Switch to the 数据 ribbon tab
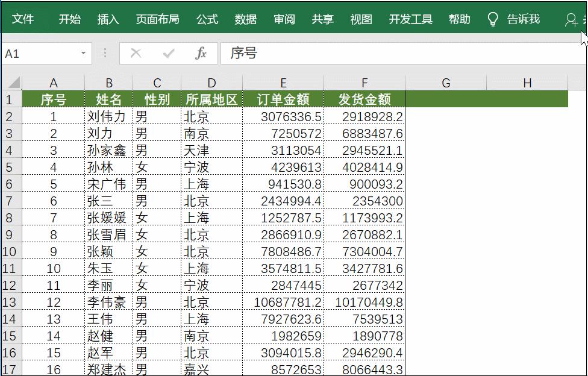This screenshot has height=376, width=588. coord(245,19)
